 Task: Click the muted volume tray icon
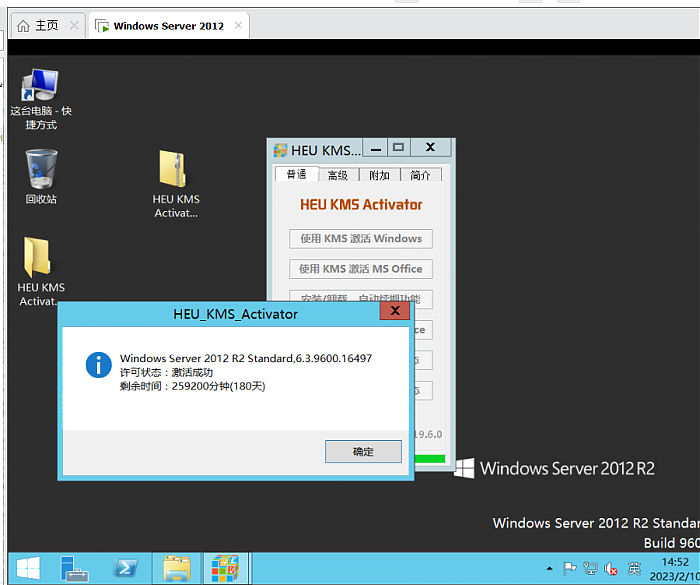[x=611, y=569]
